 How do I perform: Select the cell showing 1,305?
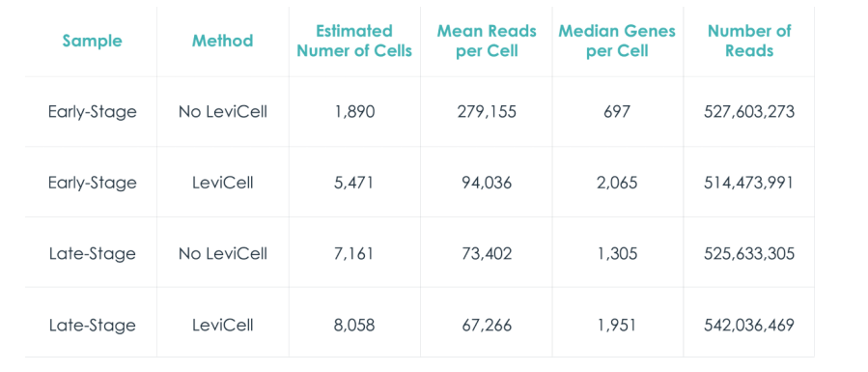click(617, 253)
